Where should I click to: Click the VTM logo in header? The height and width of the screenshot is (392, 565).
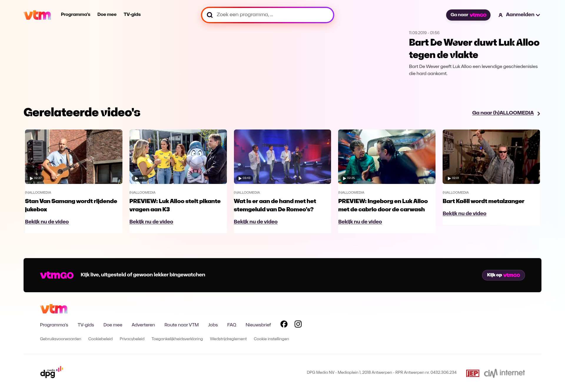coord(37,15)
